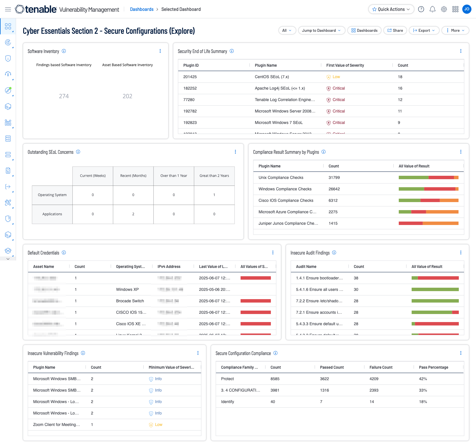Click the Default Credentials widget kebab menu
Screen dimensions: 476x448
tap(273, 252)
